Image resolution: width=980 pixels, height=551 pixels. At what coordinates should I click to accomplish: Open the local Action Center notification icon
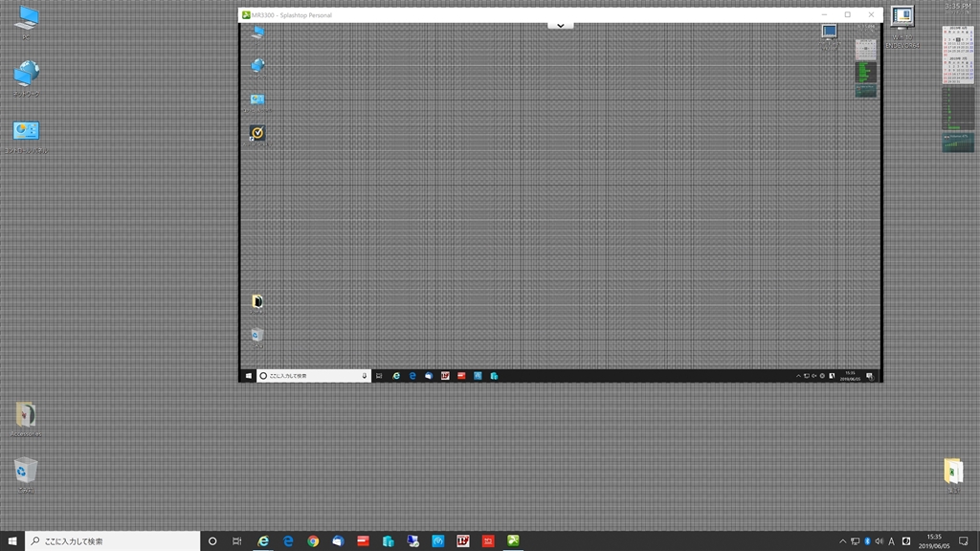point(963,541)
